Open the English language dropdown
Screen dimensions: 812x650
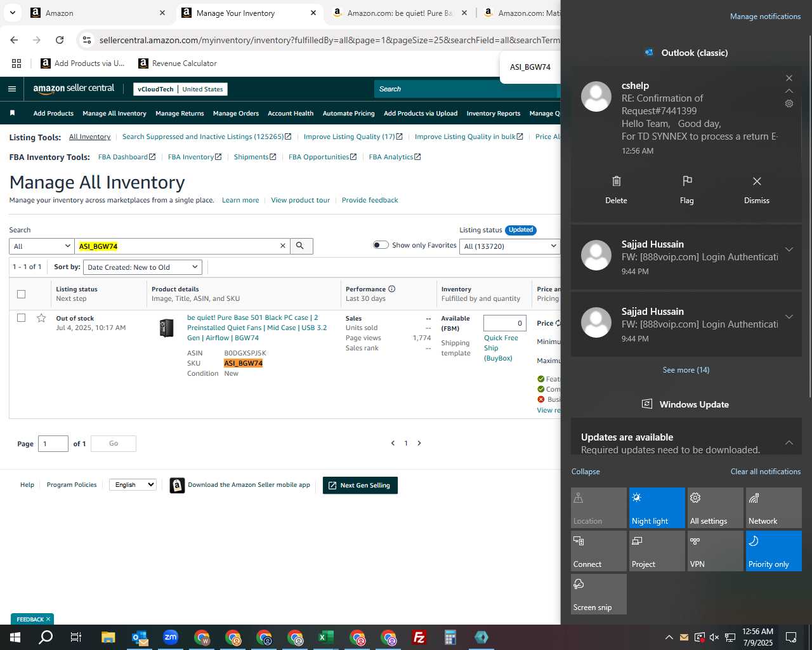[x=133, y=484]
